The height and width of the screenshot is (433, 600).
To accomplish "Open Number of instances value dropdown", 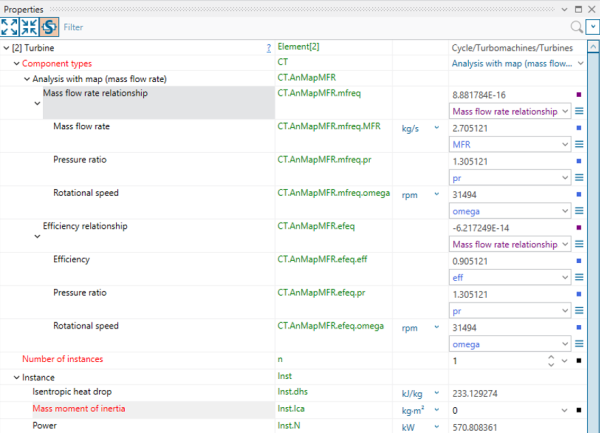I will point(564,361).
